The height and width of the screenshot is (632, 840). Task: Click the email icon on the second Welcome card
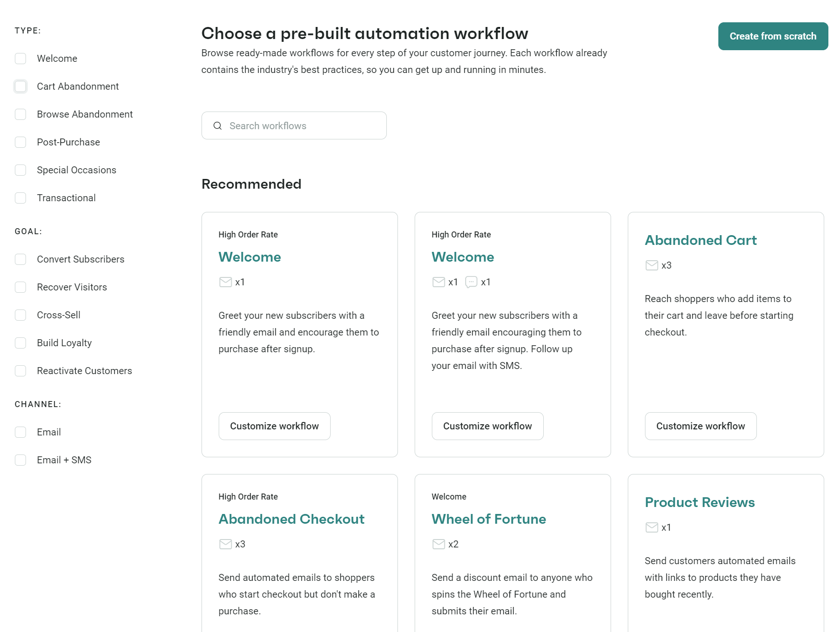pyautogui.click(x=438, y=282)
